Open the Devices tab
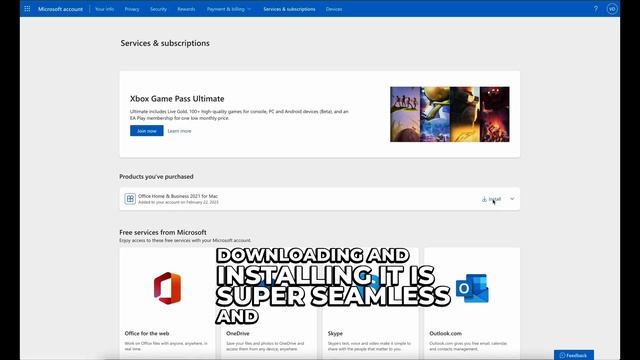This screenshot has height=360, width=640. coord(334,9)
